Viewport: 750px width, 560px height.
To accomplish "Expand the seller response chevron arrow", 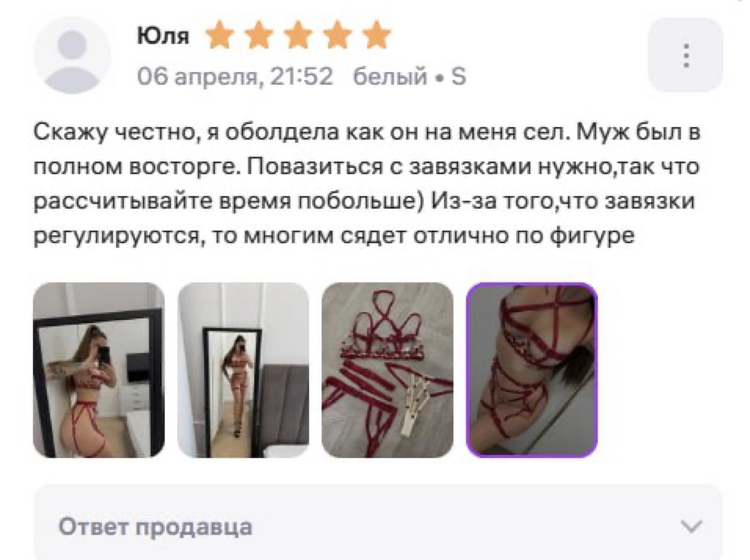I will click(x=691, y=526).
